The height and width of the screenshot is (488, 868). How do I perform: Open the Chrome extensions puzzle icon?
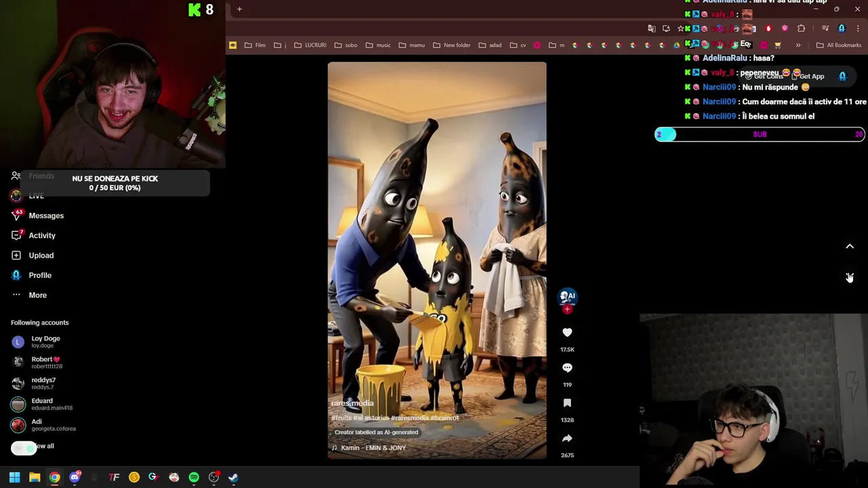coord(802,28)
